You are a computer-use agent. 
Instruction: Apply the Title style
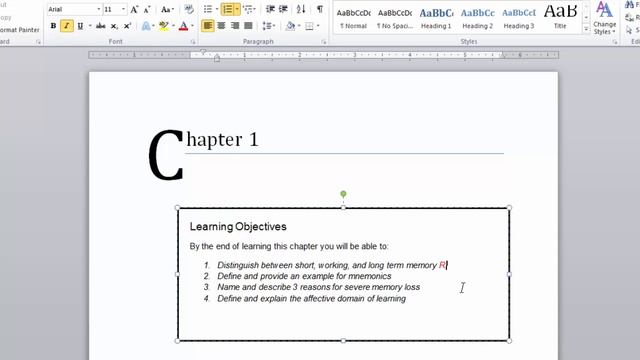tap(560, 18)
